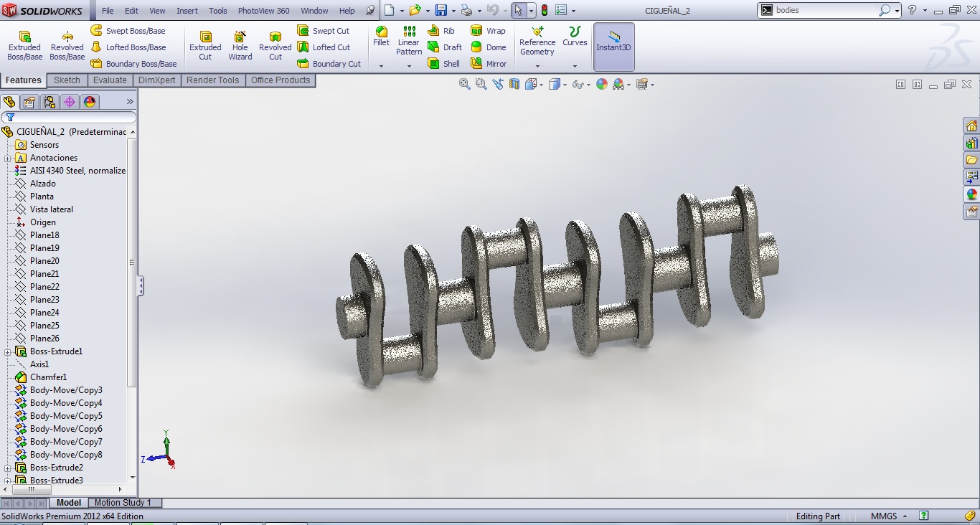The image size is (980, 525).
Task: Open the PhotoView 360 menu
Action: pyautogui.click(x=264, y=11)
